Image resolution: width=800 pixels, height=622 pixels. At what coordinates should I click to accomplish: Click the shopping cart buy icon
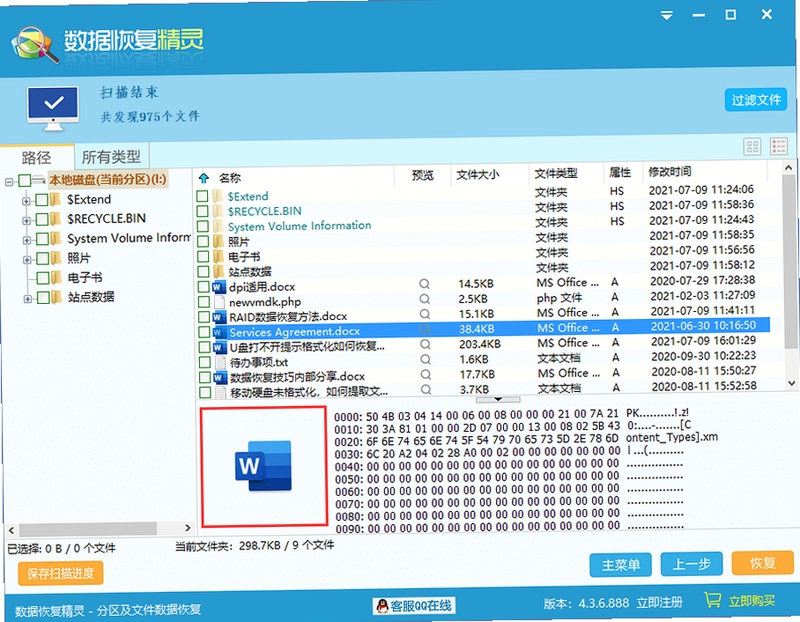click(x=713, y=600)
